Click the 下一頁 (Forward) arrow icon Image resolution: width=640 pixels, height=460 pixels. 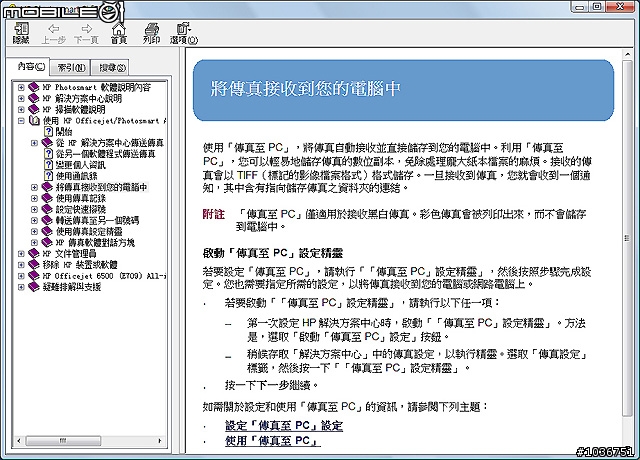(87, 29)
